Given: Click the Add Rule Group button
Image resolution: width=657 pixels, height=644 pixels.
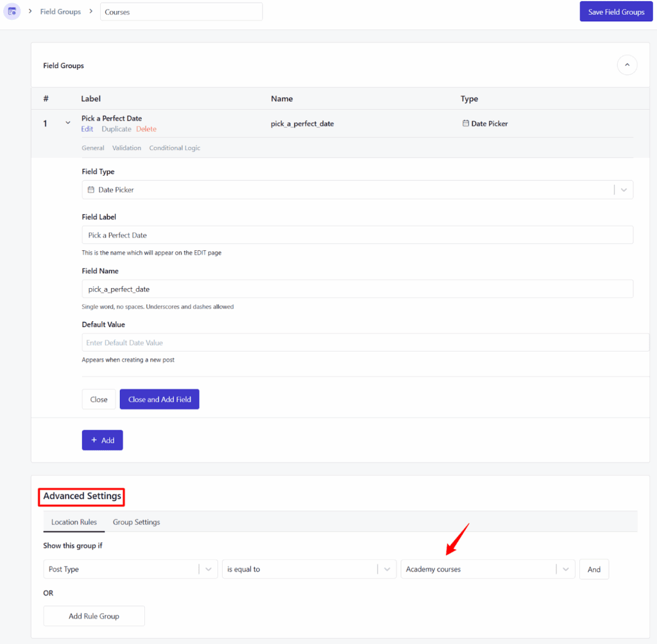Looking at the screenshot, I should click(94, 616).
